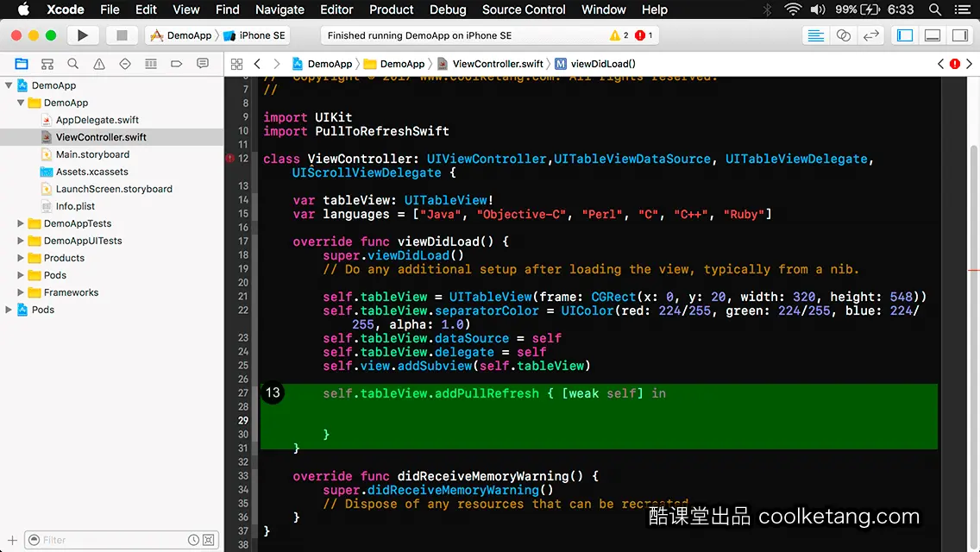The width and height of the screenshot is (980, 552).
Task: Open the File menu
Action: tap(110, 9)
